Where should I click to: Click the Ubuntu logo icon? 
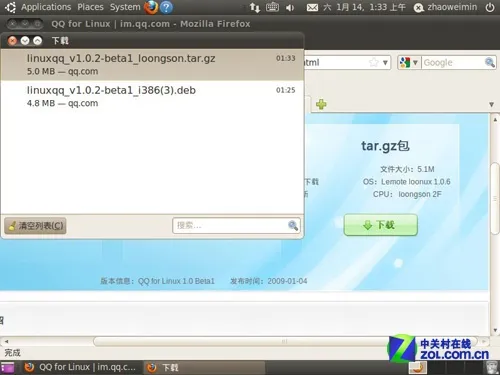[x=10, y=7]
